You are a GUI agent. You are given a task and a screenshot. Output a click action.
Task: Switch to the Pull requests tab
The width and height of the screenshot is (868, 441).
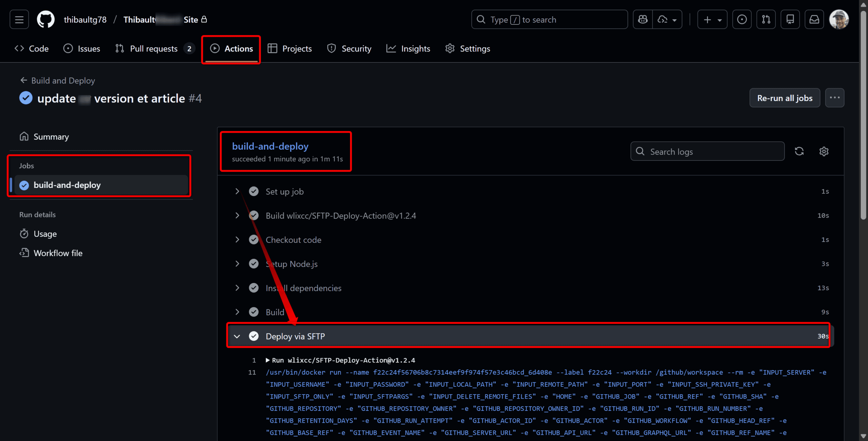153,49
